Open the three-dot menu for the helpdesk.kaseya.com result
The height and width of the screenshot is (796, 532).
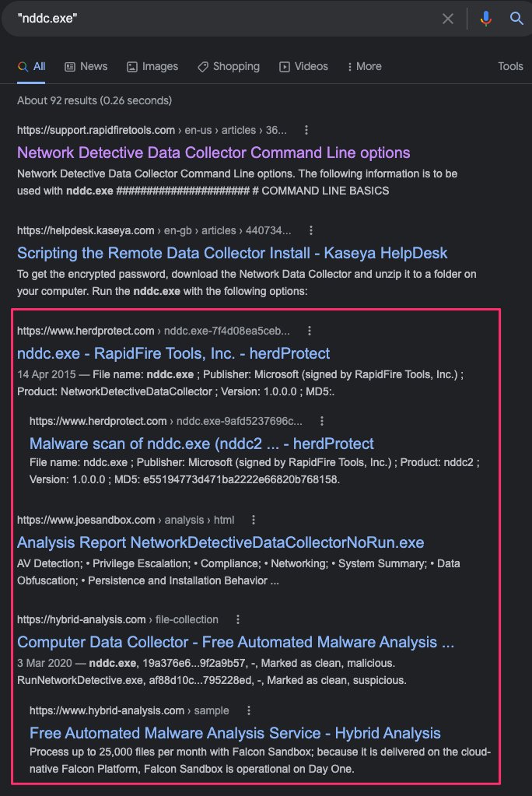[311, 231]
